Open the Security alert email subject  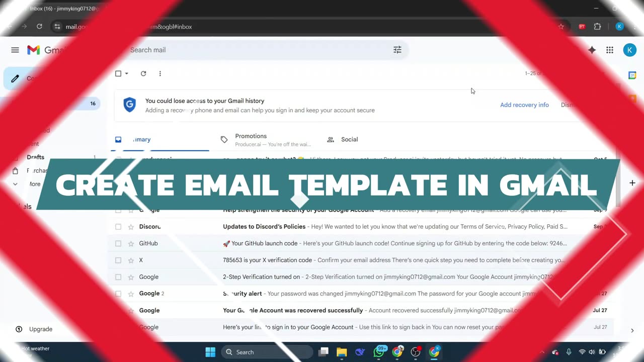point(243,294)
